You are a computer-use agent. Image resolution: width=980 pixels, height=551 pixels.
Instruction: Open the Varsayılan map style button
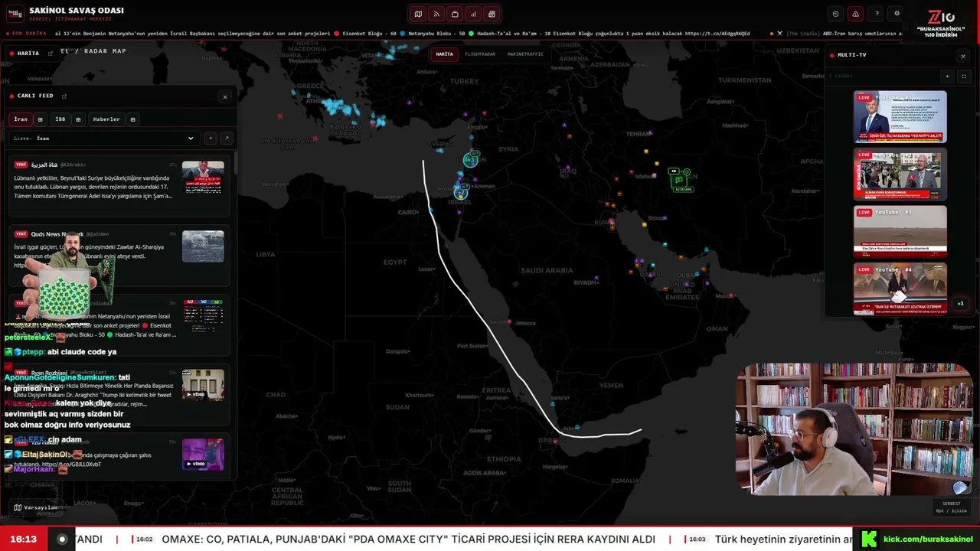(36, 507)
